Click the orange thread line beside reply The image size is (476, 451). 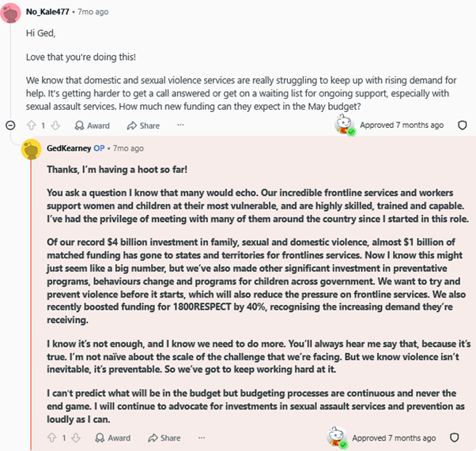[x=31, y=305]
